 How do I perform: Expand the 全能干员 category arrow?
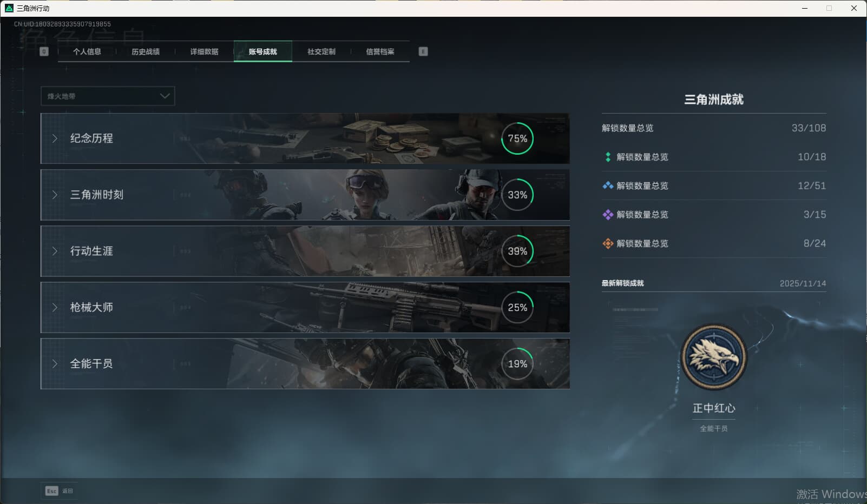[x=55, y=364]
